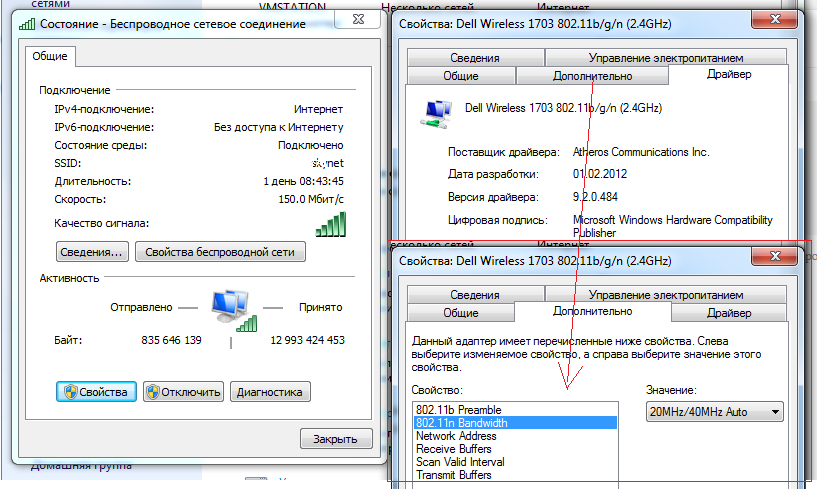Switch to Дополнительно tab in upper dialog
The width and height of the screenshot is (817, 489).
click(x=592, y=76)
